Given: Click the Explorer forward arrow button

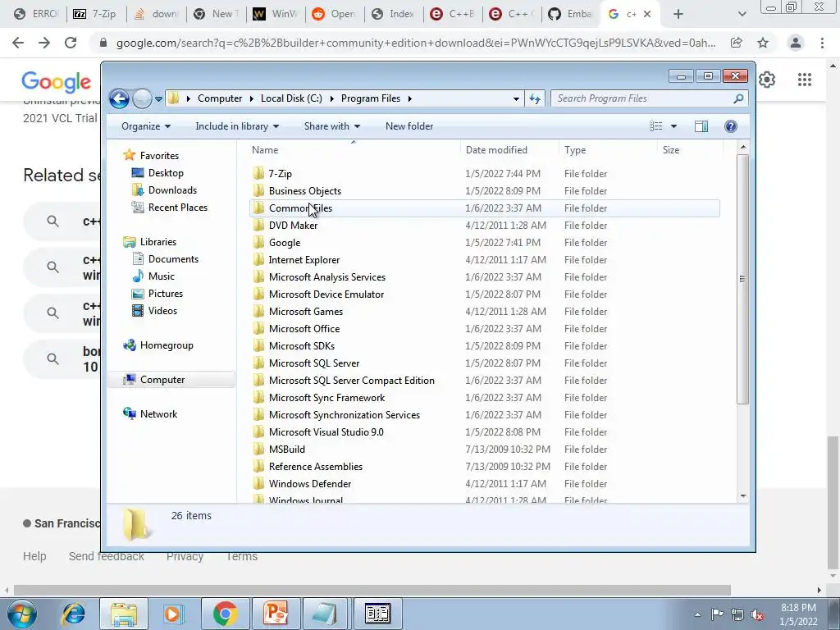Looking at the screenshot, I should pos(142,98).
